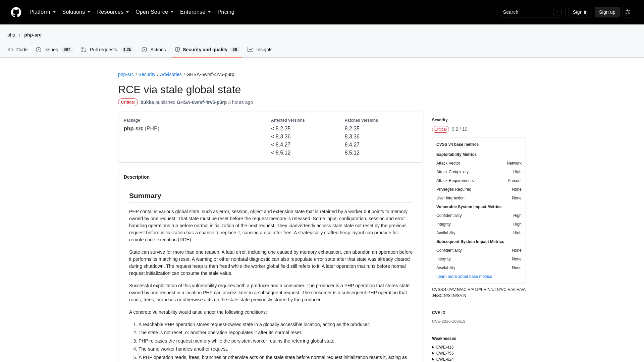Expand the Platform menu
This screenshot has width=644, height=362.
point(43,12)
